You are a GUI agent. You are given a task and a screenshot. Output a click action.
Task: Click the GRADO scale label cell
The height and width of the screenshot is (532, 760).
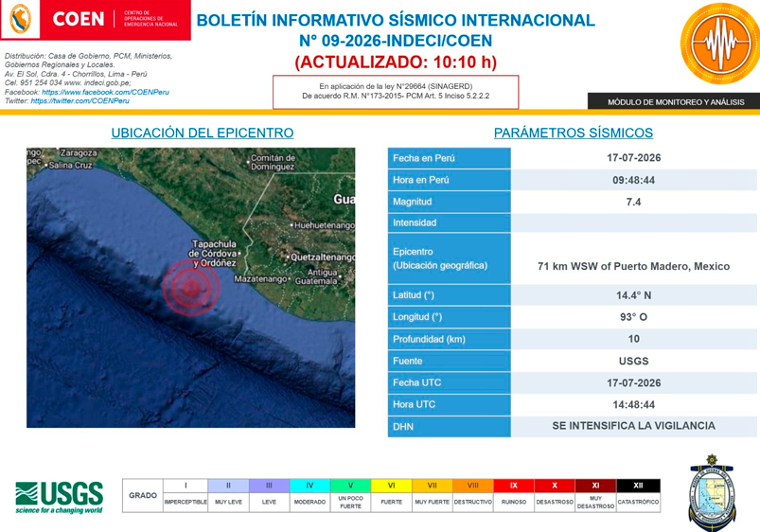point(143,496)
